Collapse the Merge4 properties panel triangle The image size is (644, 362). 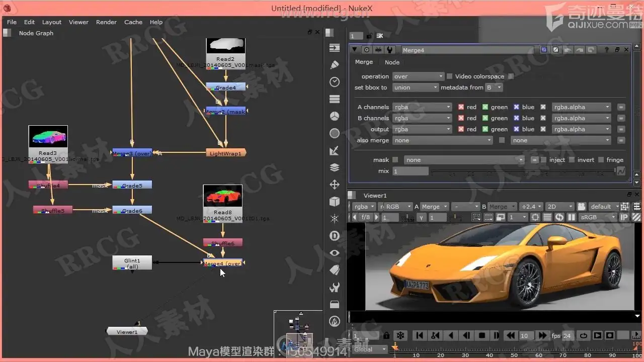355,50
